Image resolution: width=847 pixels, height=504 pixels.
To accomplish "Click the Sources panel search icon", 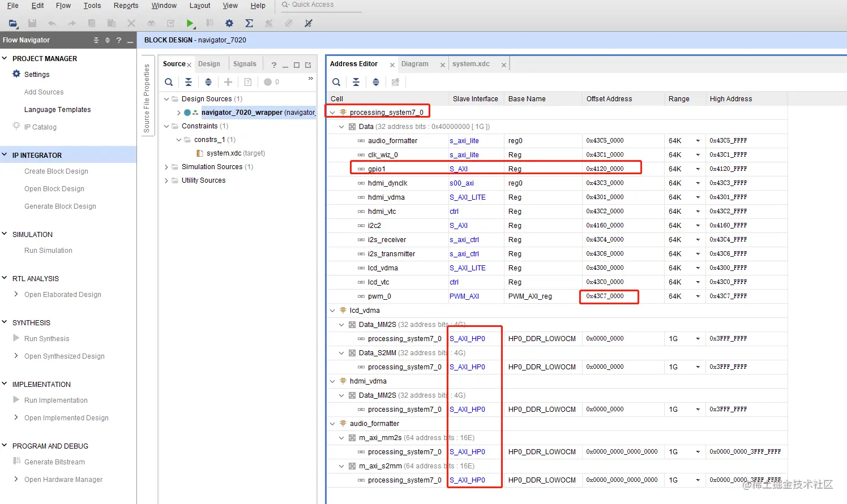I will [x=169, y=82].
